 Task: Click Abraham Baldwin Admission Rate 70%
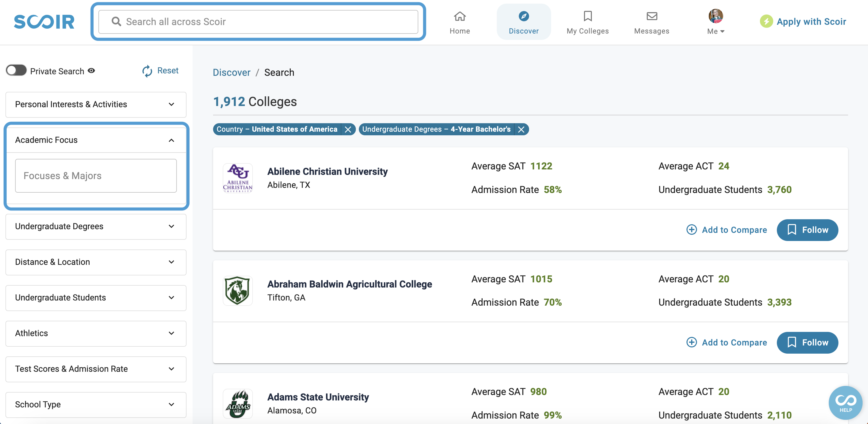point(517,302)
